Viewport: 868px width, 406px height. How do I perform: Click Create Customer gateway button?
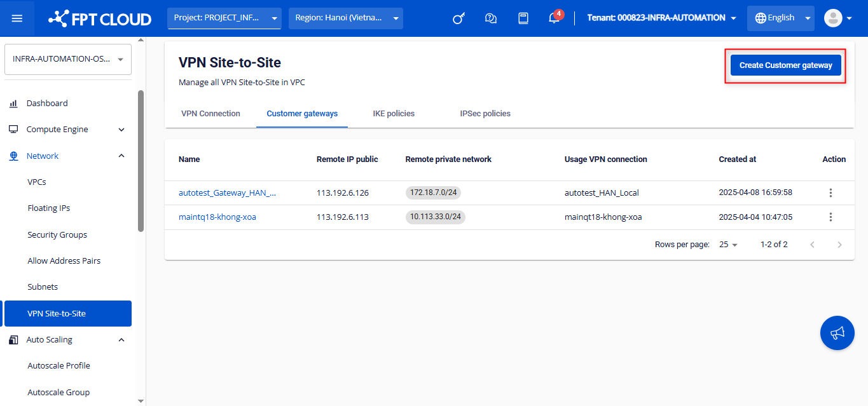click(785, 65)
